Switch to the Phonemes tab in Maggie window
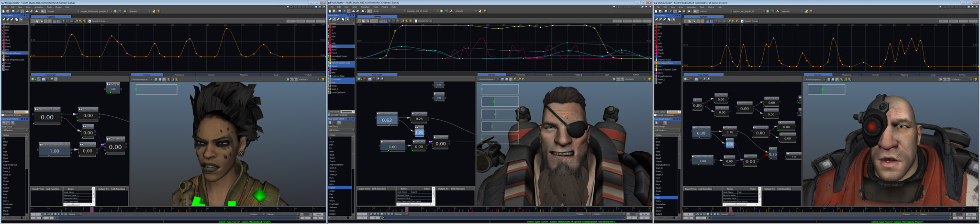Viewport: 980px width, 224px height. 179,75
